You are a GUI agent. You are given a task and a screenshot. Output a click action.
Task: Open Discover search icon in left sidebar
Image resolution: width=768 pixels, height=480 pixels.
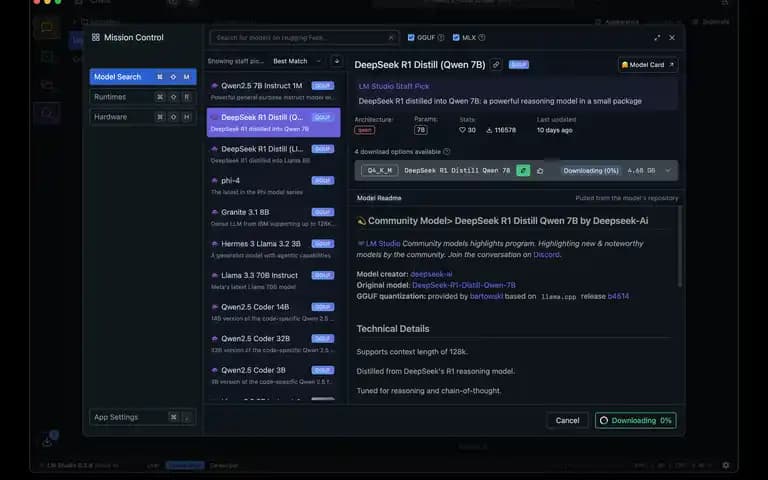tap(47, 114)
